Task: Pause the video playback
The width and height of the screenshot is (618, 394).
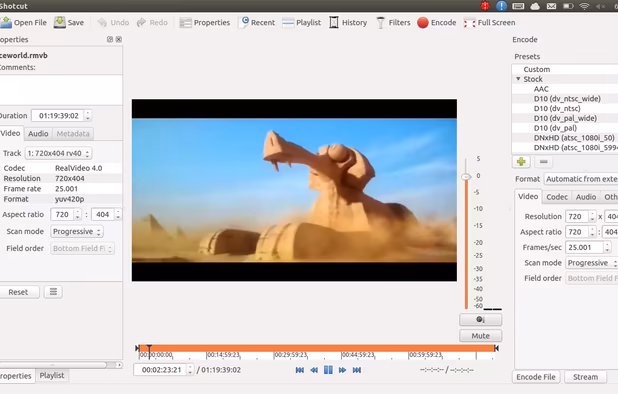Action: coord(328,370)
